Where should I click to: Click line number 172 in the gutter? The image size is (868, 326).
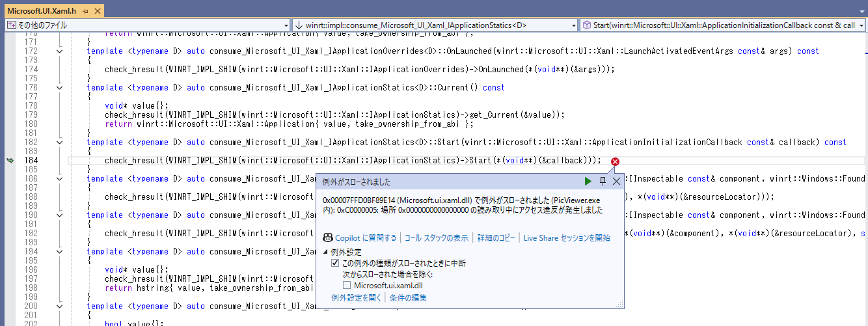(30, 51)
